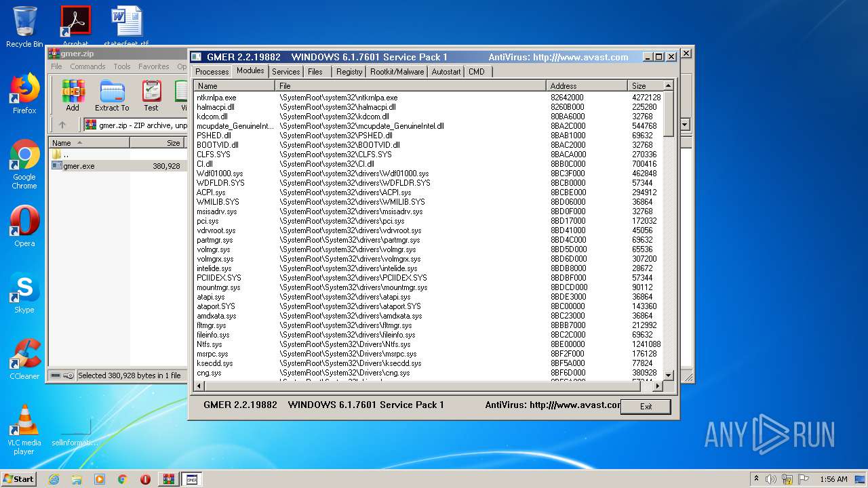Click Start button

[x=19, y=479]
